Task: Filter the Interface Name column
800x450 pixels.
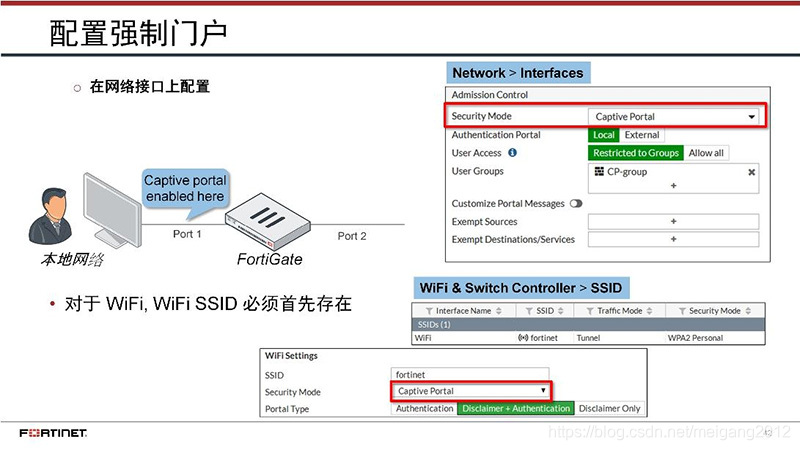Action: pyautogui.click(x=429, y=311)
